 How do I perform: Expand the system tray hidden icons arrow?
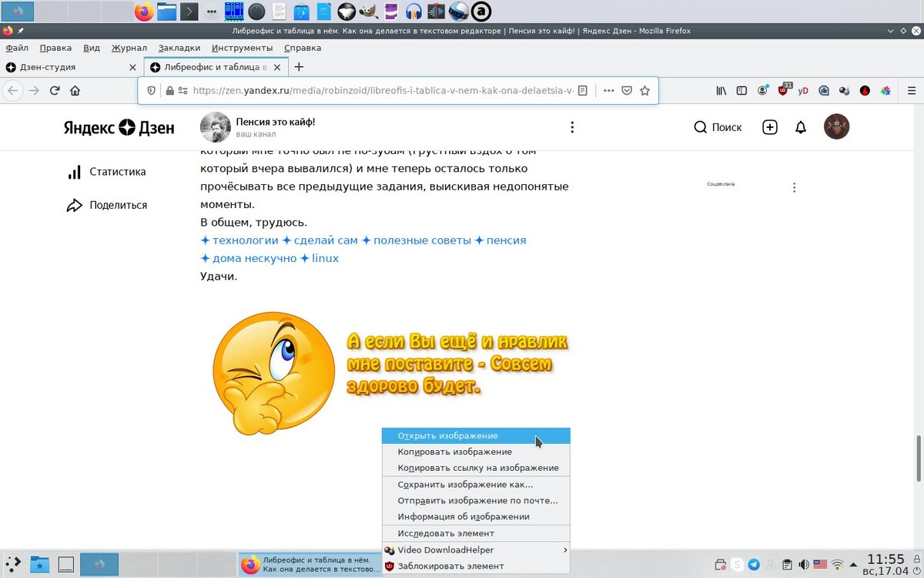[x=853, y=565]
